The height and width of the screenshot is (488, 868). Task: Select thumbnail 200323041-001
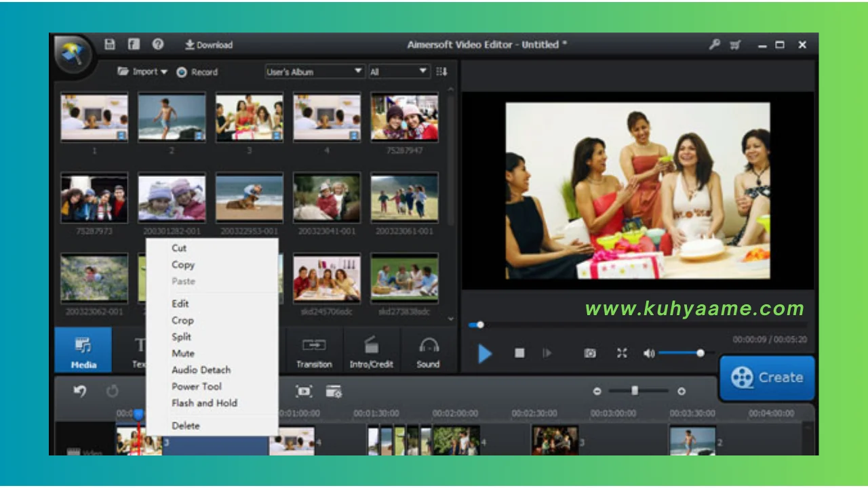tap(327, 197)
